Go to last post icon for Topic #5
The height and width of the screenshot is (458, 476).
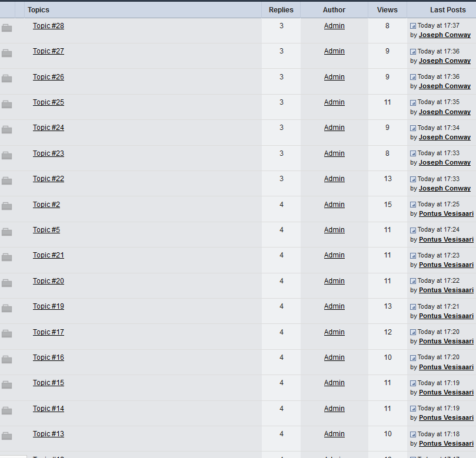[x=413, y=230]
